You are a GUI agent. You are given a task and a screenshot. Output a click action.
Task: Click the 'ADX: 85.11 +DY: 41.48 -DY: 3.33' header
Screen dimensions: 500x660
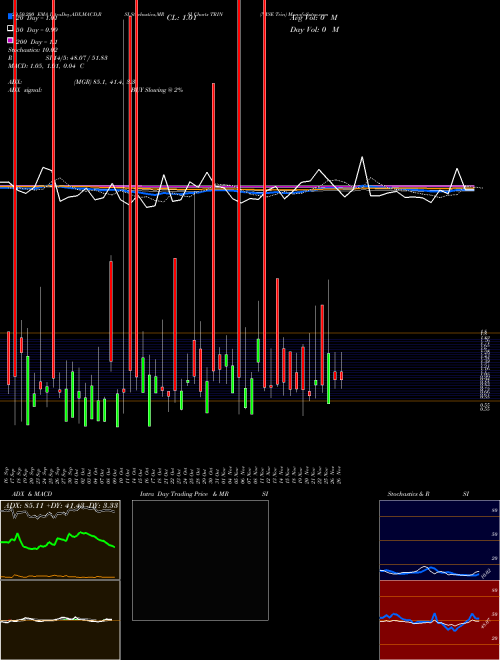tap(61, 505)
